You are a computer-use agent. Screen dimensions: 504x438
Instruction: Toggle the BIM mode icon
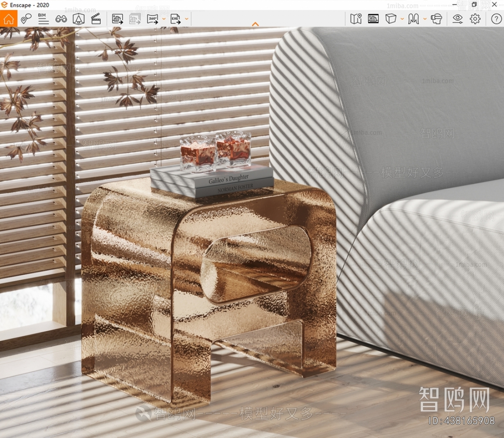43,19
